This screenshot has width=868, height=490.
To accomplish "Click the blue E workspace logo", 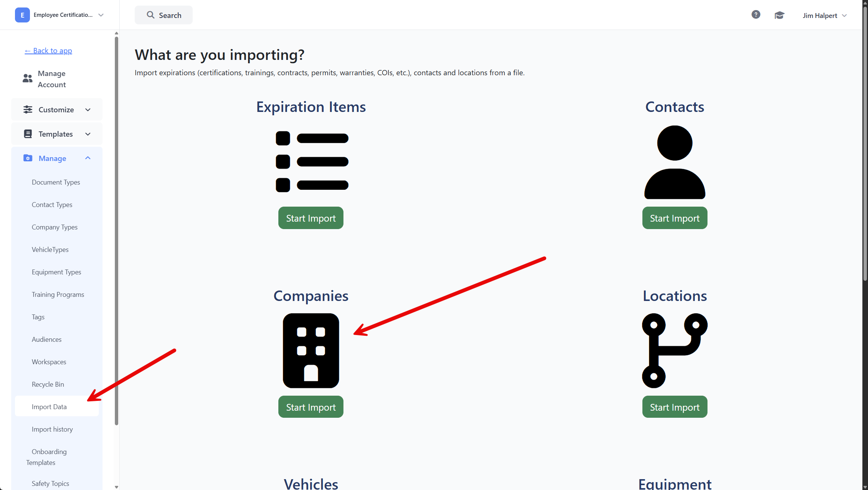I will click(x=22, y=15).
